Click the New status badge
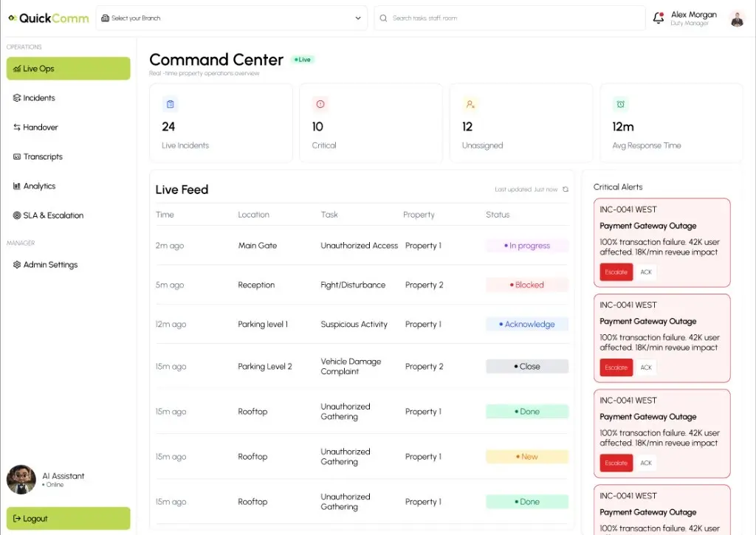 (527, 457)
